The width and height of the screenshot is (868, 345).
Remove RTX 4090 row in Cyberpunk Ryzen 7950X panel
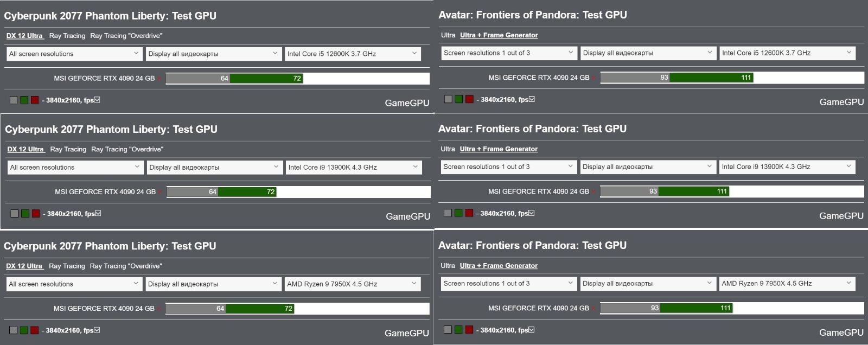point(160,309)
